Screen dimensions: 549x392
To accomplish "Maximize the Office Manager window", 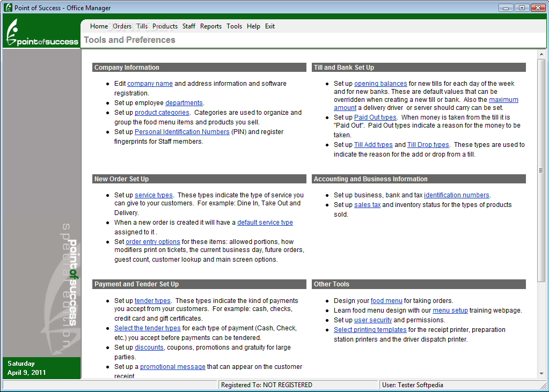I will coord(522,8).
